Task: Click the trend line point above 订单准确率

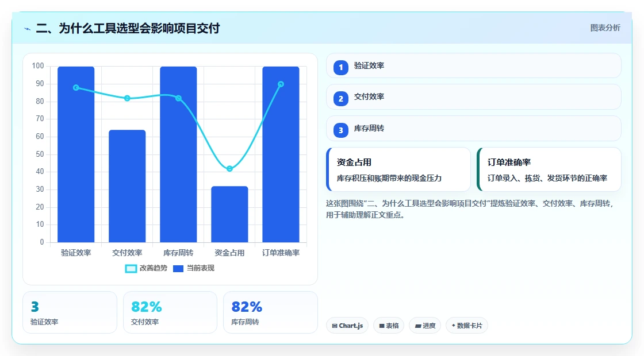Action: point(281,84)
